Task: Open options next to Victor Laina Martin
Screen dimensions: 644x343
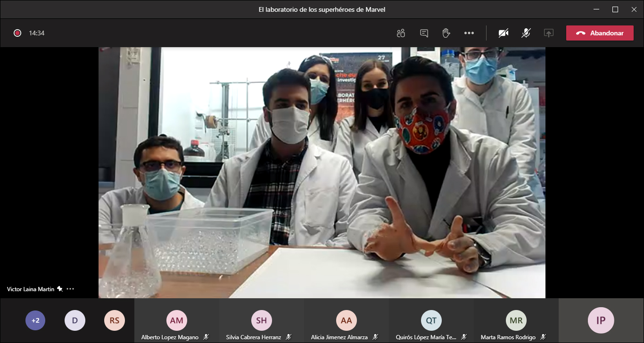Action: [x=71, y=289]
